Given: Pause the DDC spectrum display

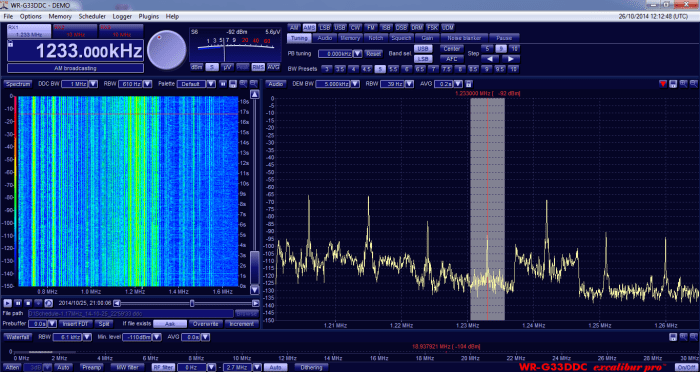Looking at the screenshot, I should click(223, 84).
